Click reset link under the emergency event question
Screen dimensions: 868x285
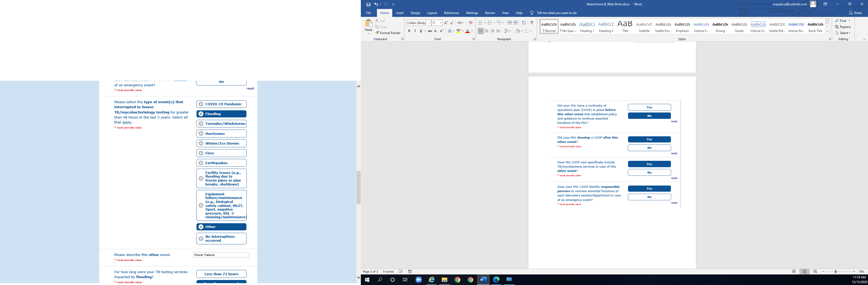click(x=250, y=88)
